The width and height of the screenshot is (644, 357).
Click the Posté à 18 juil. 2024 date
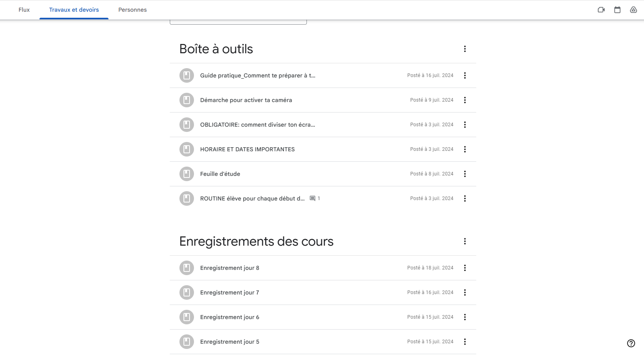tap(430, 268)
